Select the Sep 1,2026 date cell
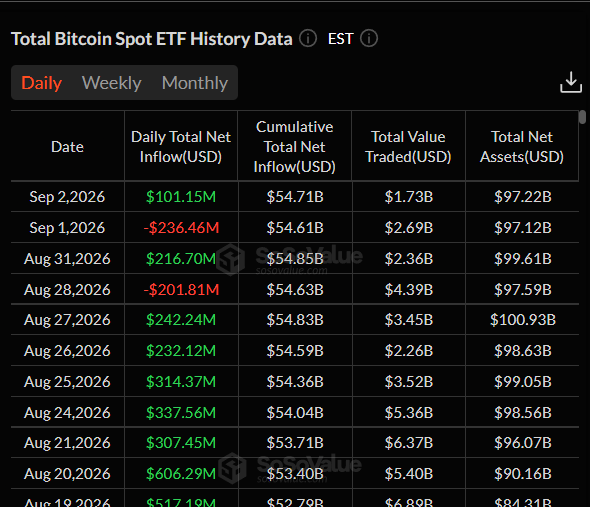The height and width of the screenshot is (507, 590). [x=67, y=227]
